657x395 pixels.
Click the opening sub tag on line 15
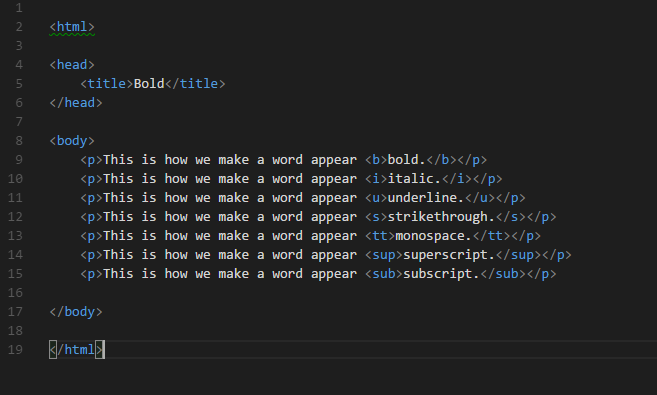[x=384, y=274]
